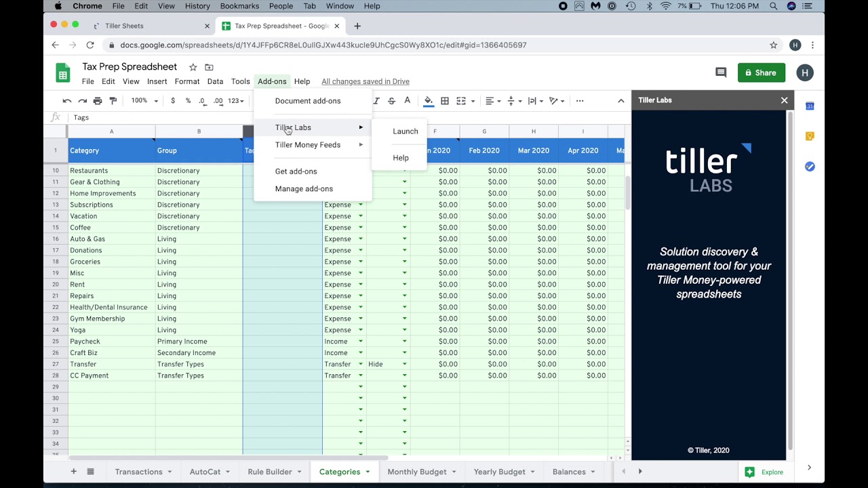Click the formula bar containing Tags
The height and width of the screenshot is (488, 868).
pyautogui.click(x=346, y=117)
